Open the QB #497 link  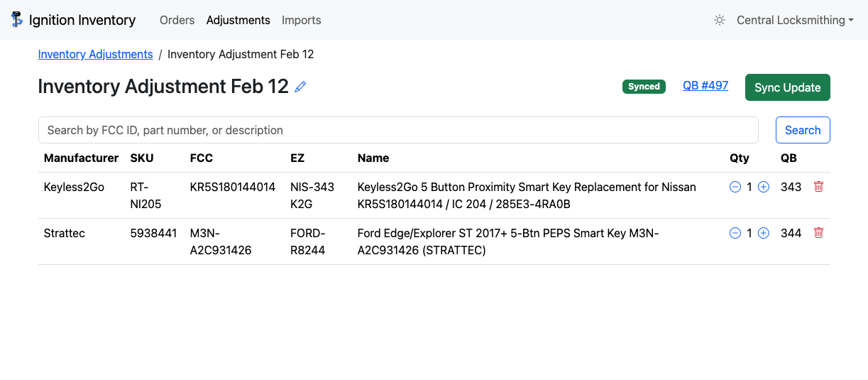pyautogui.click(x=705, y=86)
